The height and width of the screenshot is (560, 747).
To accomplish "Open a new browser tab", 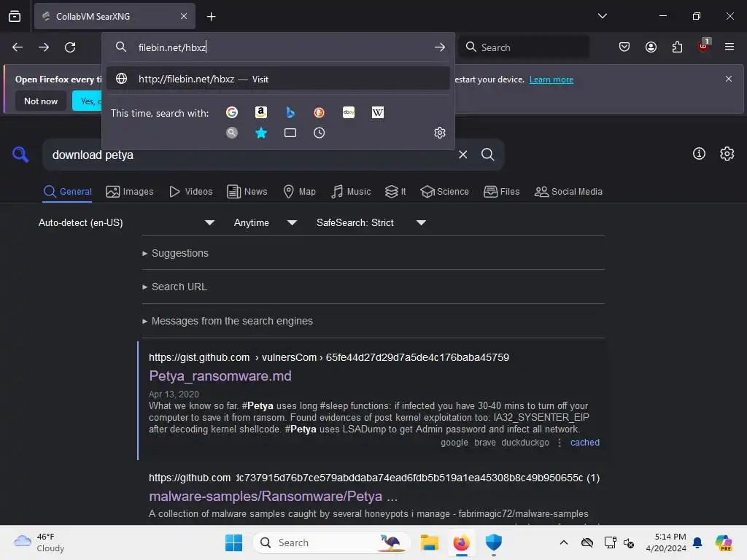I will pos(211,17).
